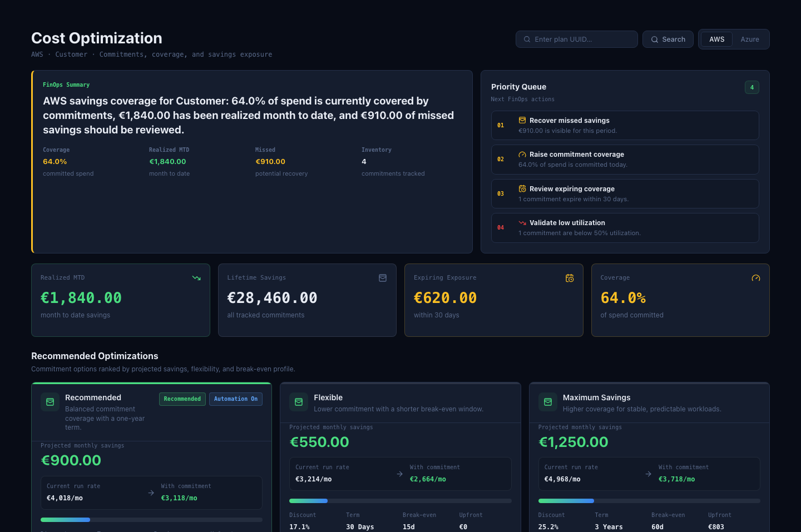The height and width of the screenshot is (532, 801).
Task: Click the calendar icon on Expiring Exposure card
Action: coord(570,278)
